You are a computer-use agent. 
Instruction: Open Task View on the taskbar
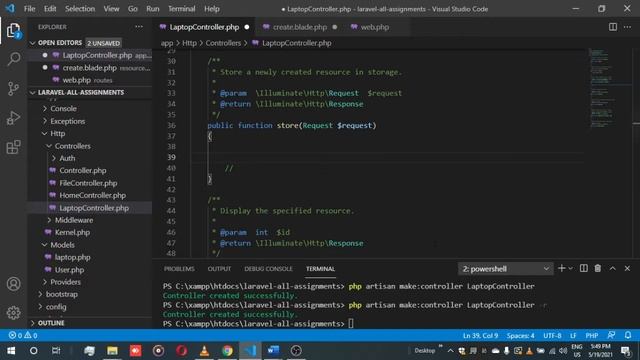click(56, 351)
